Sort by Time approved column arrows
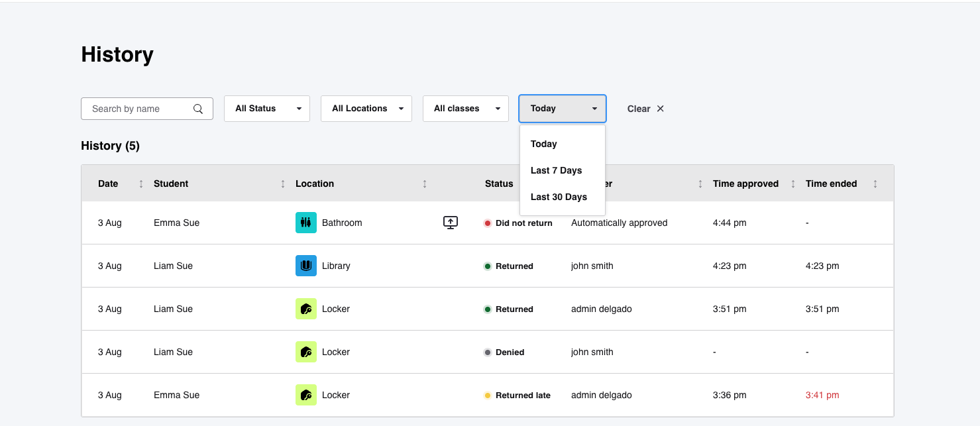Image resolution: width=980 pixels, height=426 pixels. point(793,184)
